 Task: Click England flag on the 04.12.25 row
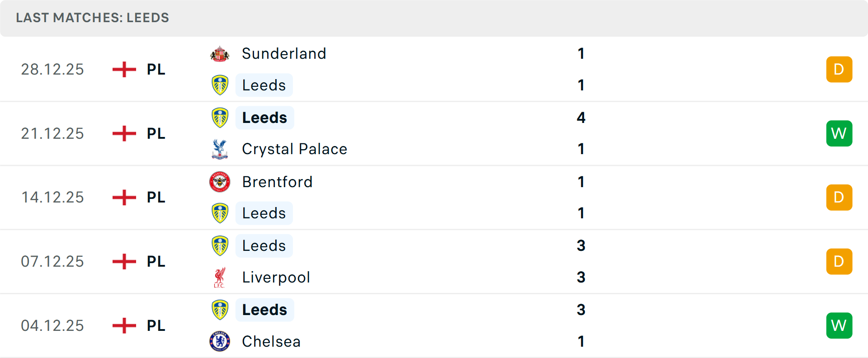pyautogui.click(x=124, y=325)
